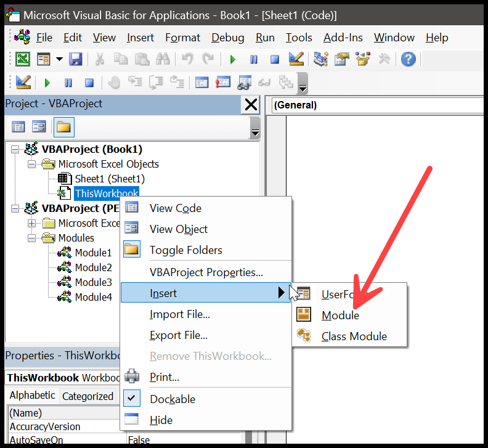Screen dimensions: 488x448
Task: Switch to Alphabetic properties tab
Action: pos(33,396)
